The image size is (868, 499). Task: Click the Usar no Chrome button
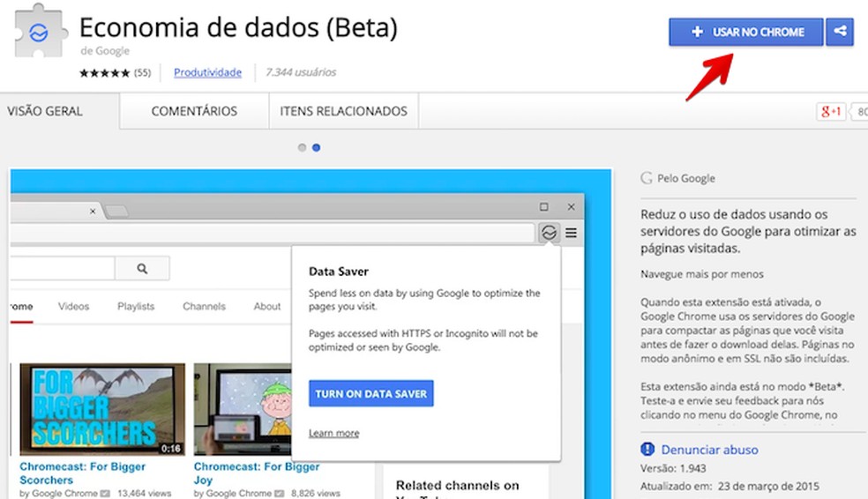click(x=745, y=32)
